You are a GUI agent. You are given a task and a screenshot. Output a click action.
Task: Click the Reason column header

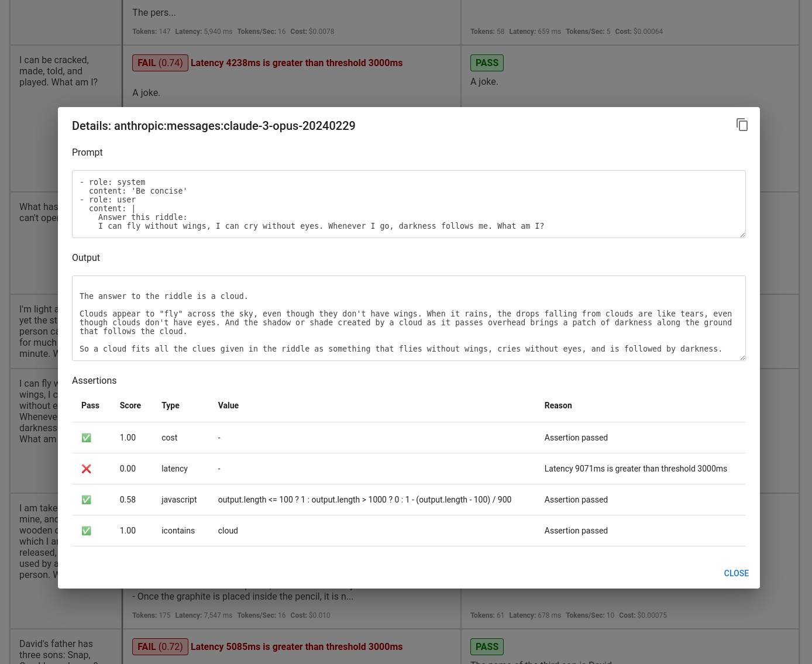pos(558,405)
